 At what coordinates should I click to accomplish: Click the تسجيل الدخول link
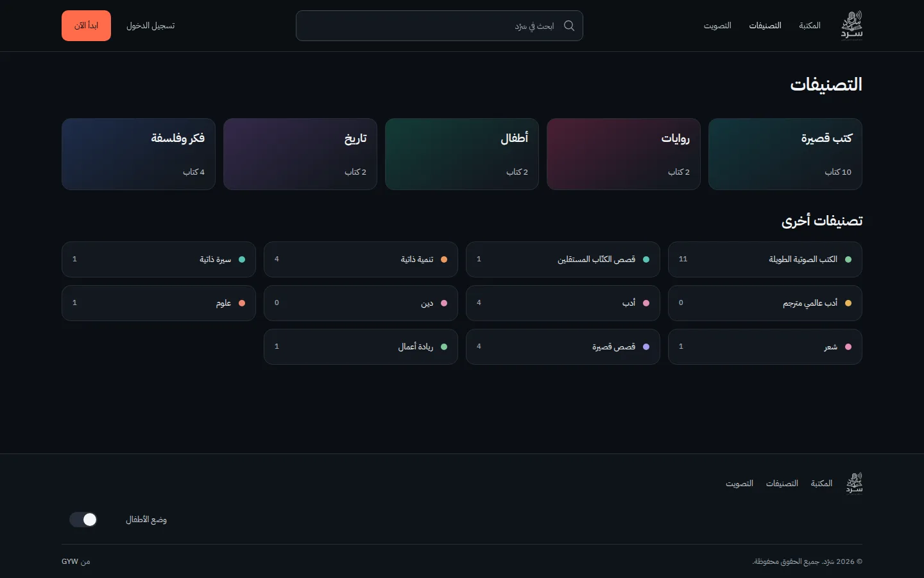151,26
